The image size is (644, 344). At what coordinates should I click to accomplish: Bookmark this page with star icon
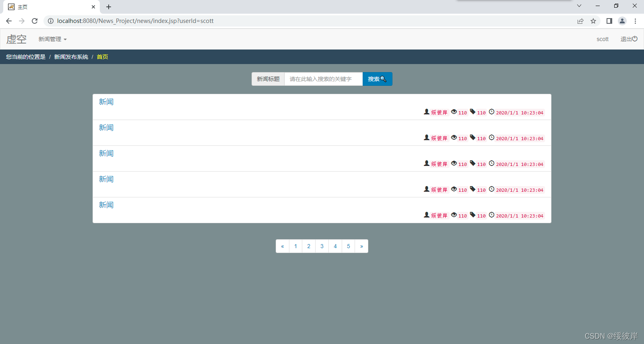pos(593,21)
